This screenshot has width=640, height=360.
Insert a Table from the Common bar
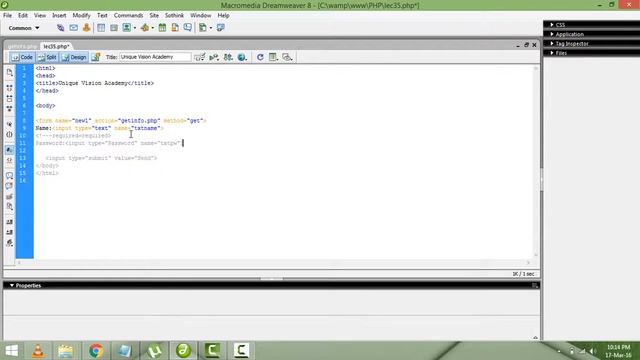click(x=101, y=28)
